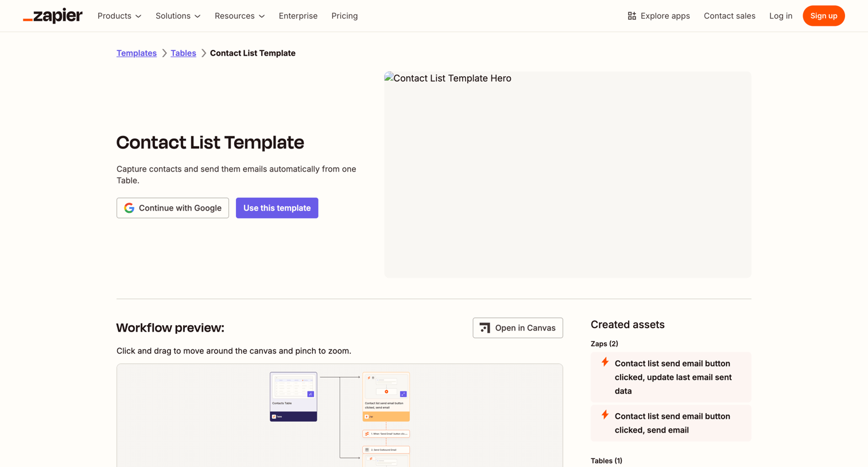Screen dimensions: 868x467
Task: Open asset 'Contact list send email button clicked, send email'
Action: pyautogui.click(x=671, y=423)
